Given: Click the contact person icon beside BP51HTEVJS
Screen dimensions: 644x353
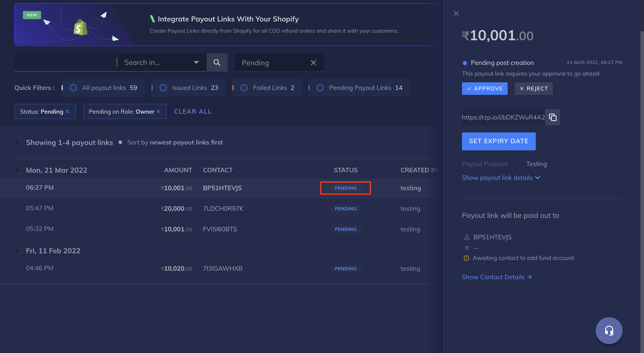Looking at the screenshot, I should (x=466, y=237).
